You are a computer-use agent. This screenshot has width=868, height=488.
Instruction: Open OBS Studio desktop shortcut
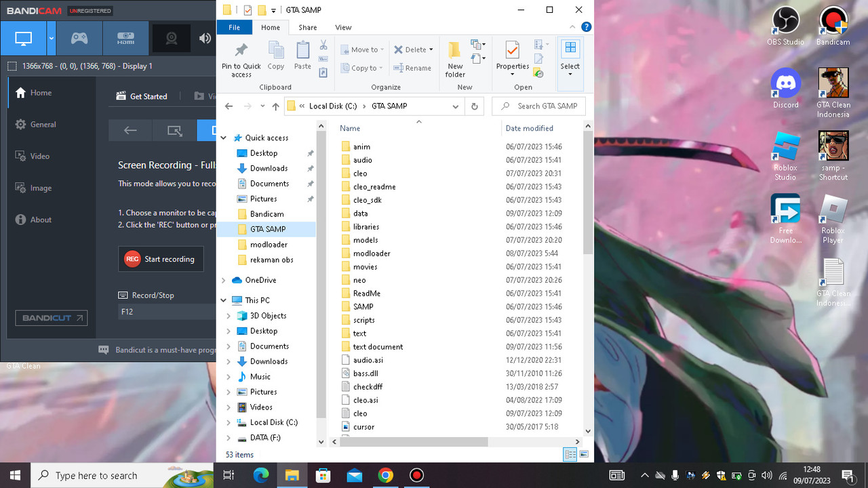pyautogui.click(x=785, y=26)
